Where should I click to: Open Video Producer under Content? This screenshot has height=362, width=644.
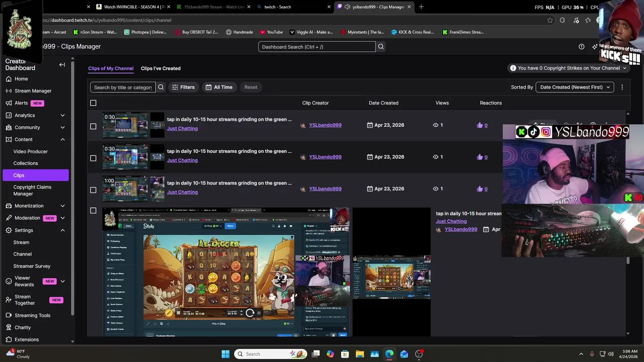(x=31, y=151)
